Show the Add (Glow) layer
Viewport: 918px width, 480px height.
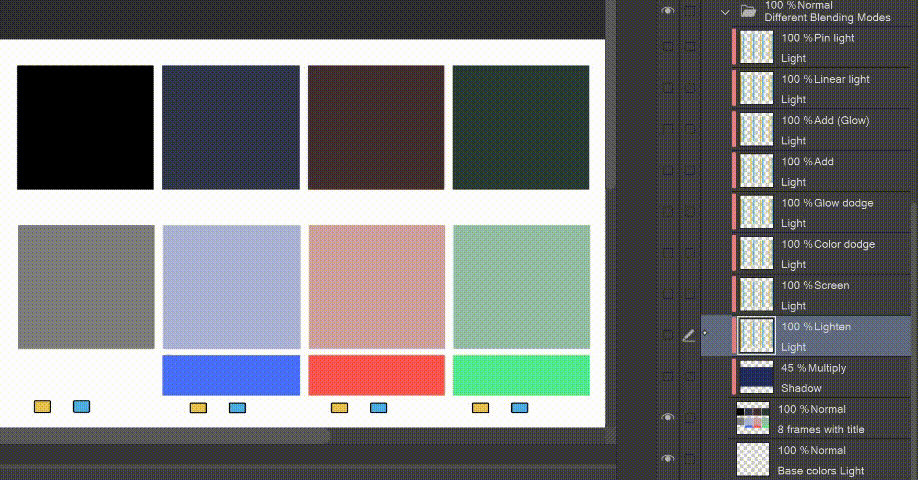click(x=668, y=129)
